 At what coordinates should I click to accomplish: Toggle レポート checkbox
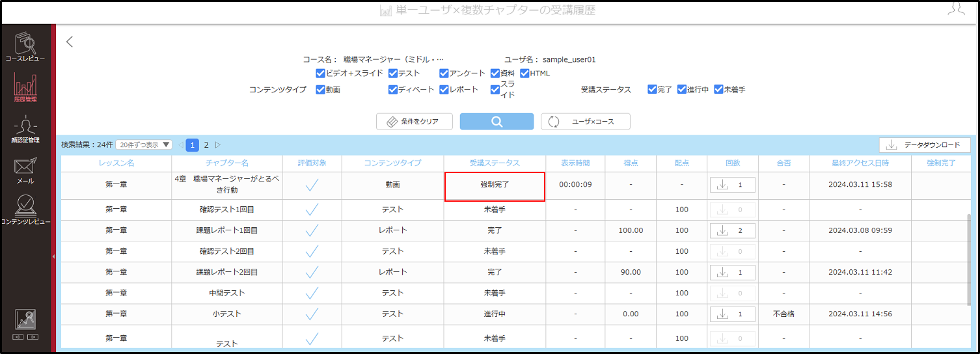[444, 90]
